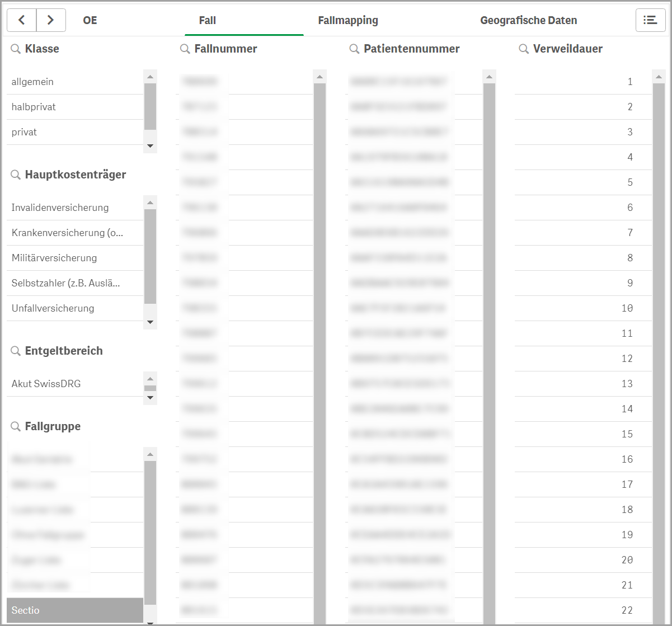Screen dimensions: 672x626
Task: Click the previous sheet arrow icon
Action: (21, 20)
